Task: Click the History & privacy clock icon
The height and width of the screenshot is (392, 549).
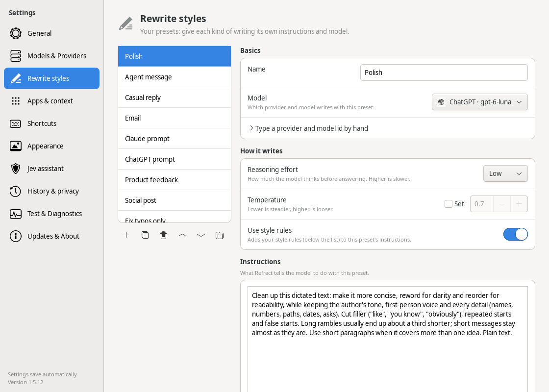Action: pyautogui.click(x=15, y=191)
